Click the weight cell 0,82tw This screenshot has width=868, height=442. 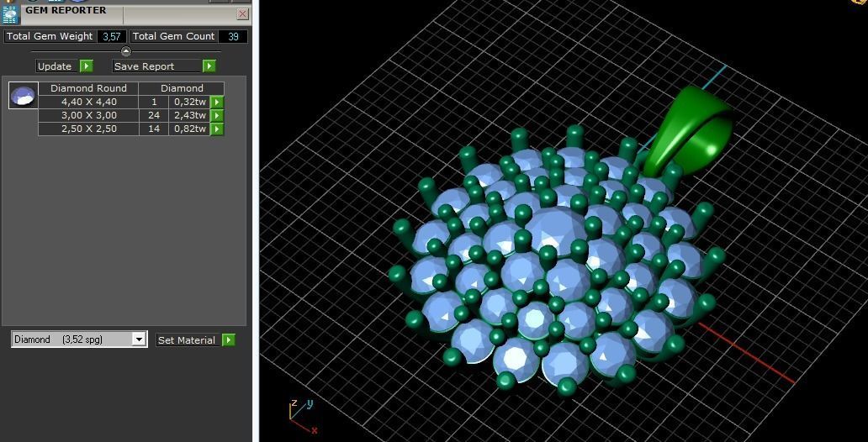click(x=190, y=129)
